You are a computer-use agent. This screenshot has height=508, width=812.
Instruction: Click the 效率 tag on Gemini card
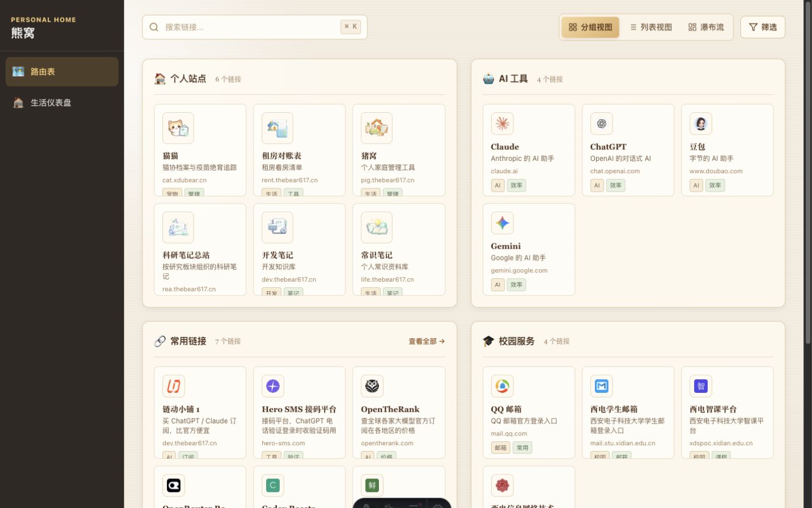[x=516, y=285]
